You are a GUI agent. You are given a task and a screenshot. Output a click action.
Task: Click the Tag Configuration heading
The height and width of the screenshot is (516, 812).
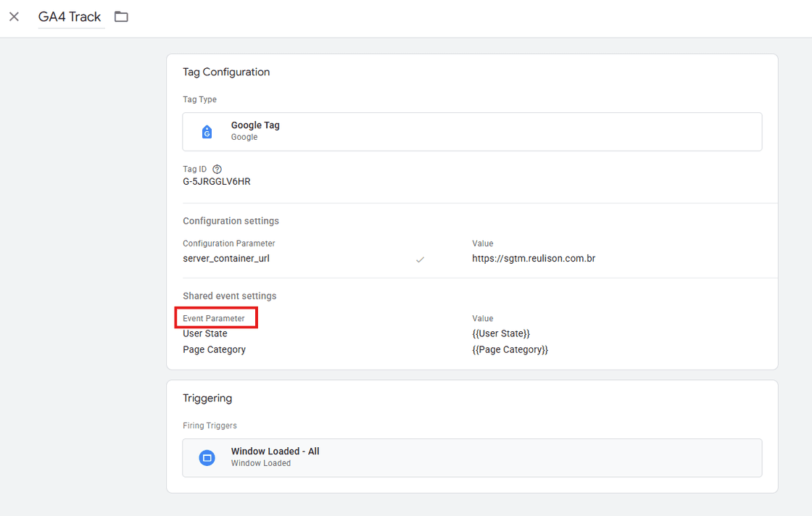[226, 72]
